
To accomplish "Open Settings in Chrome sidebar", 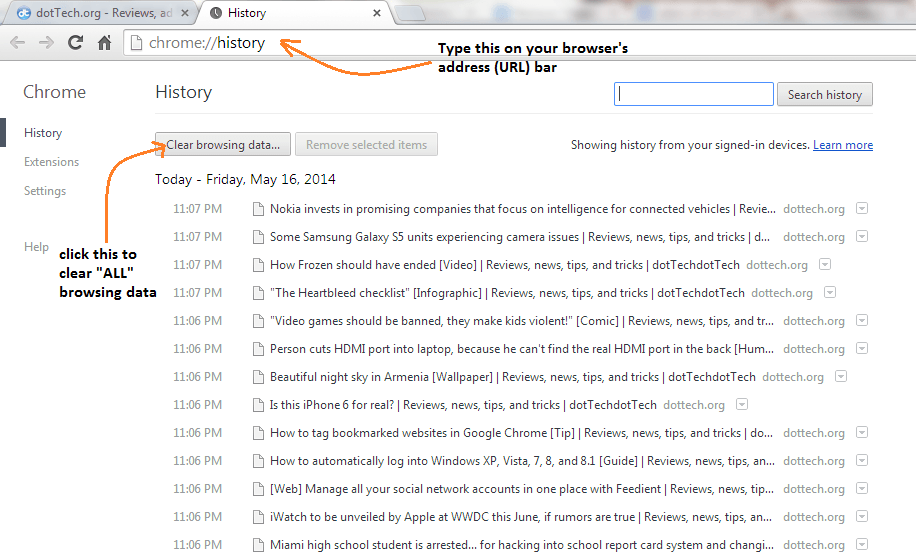I will click(45, 191).
